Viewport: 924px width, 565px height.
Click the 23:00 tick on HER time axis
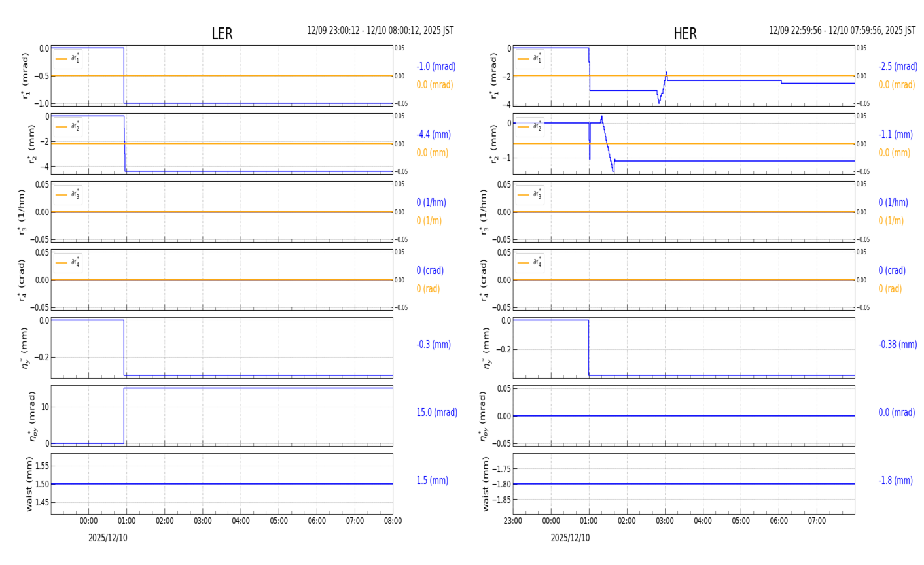(x=513, y=521)
